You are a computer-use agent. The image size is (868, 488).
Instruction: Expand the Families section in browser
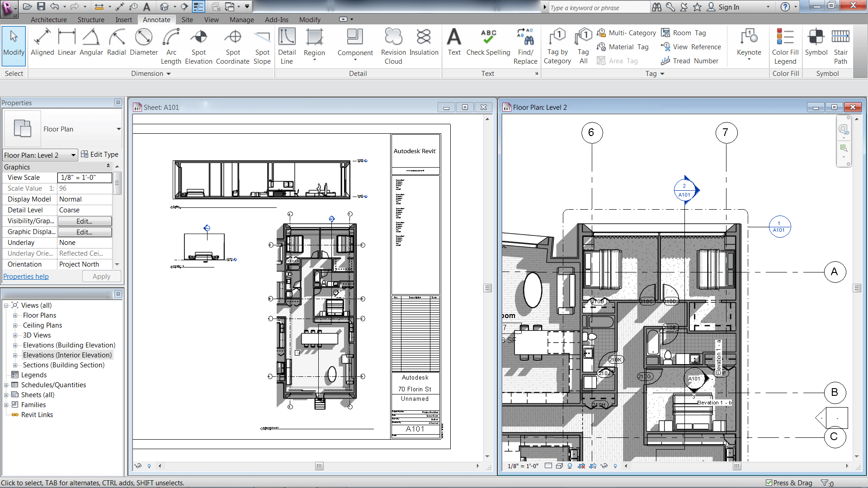[5, 404]
